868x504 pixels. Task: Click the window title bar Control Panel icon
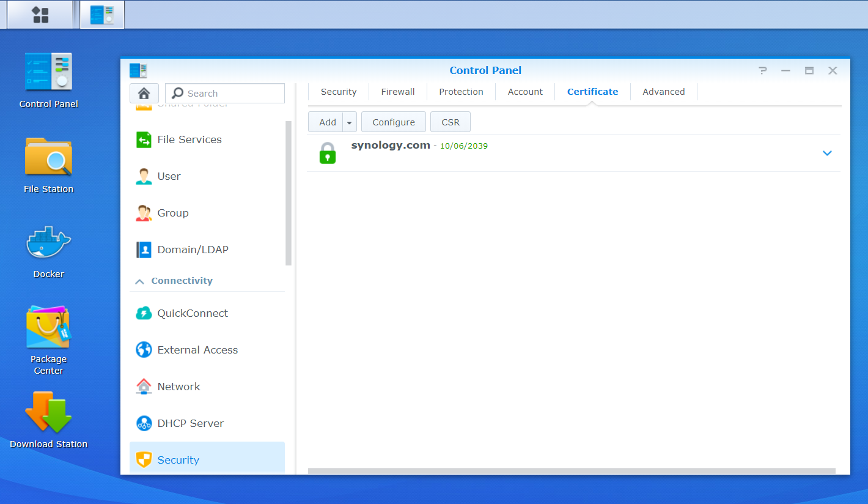click(139, 70)
